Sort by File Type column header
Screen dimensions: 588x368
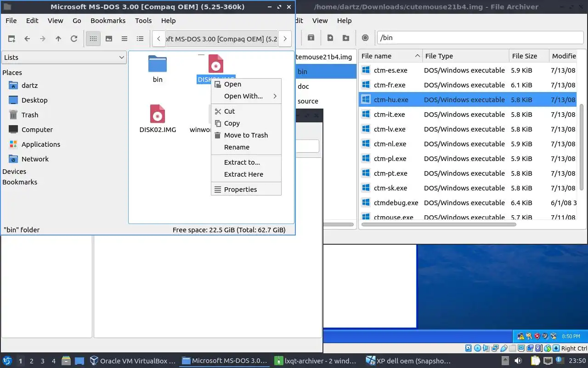466,56
